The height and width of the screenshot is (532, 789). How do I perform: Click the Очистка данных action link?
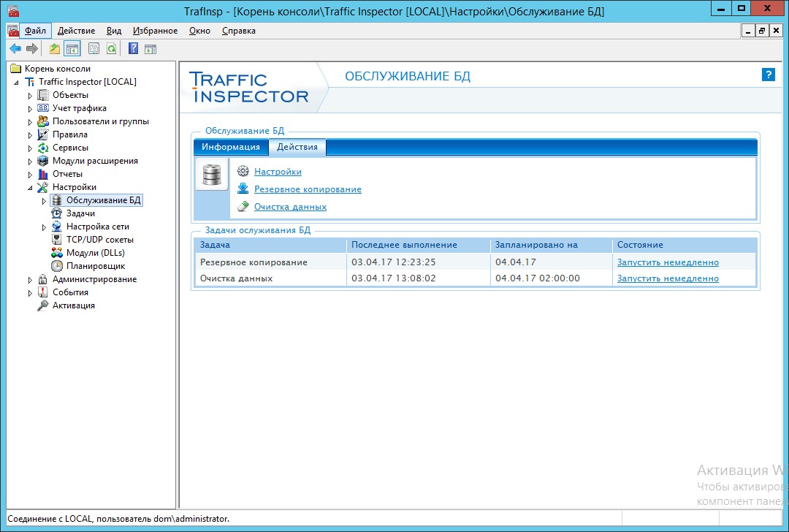[x=290, y=207]
